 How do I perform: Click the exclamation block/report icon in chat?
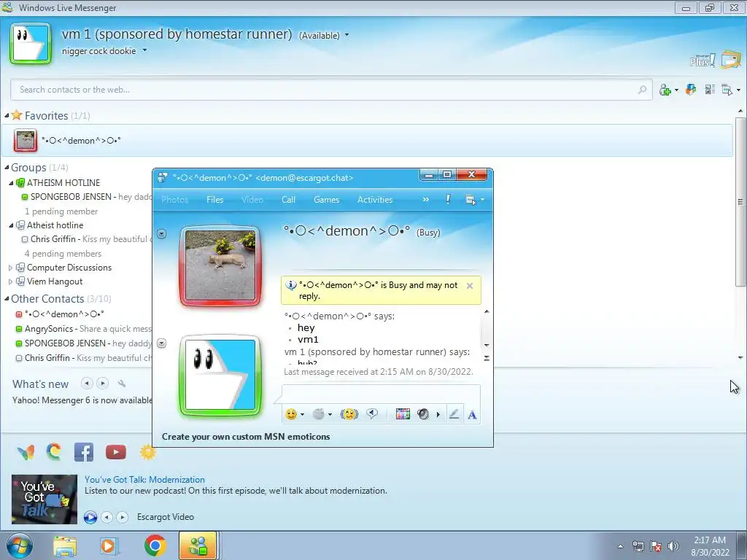(448, 200)
